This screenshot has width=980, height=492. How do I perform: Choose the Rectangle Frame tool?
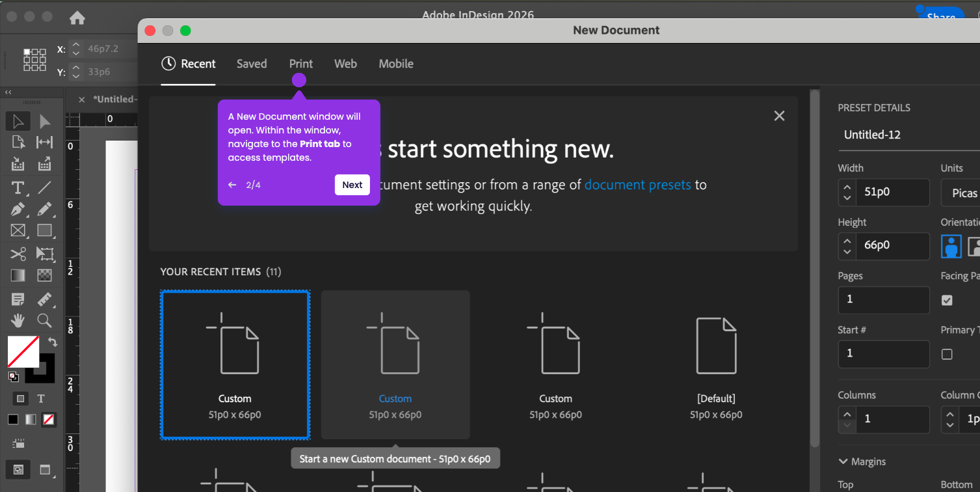pos(18,230)
